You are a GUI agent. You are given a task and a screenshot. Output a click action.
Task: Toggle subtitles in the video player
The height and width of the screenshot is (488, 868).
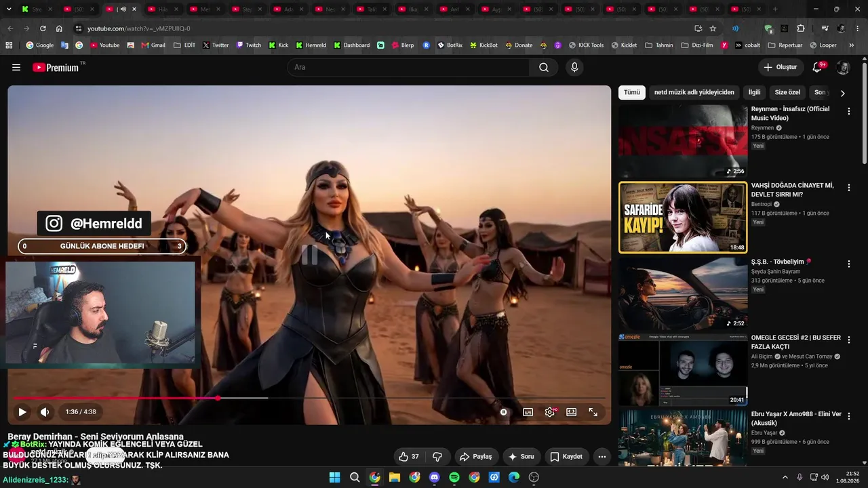(x=528, y=412)
